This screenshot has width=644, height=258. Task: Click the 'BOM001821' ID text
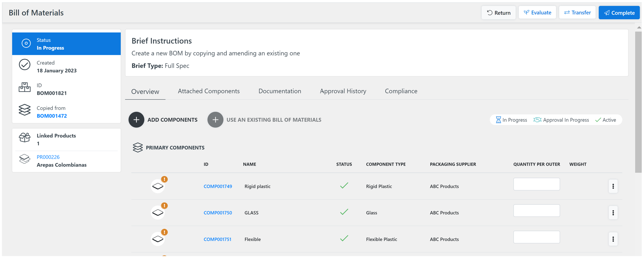52,93
